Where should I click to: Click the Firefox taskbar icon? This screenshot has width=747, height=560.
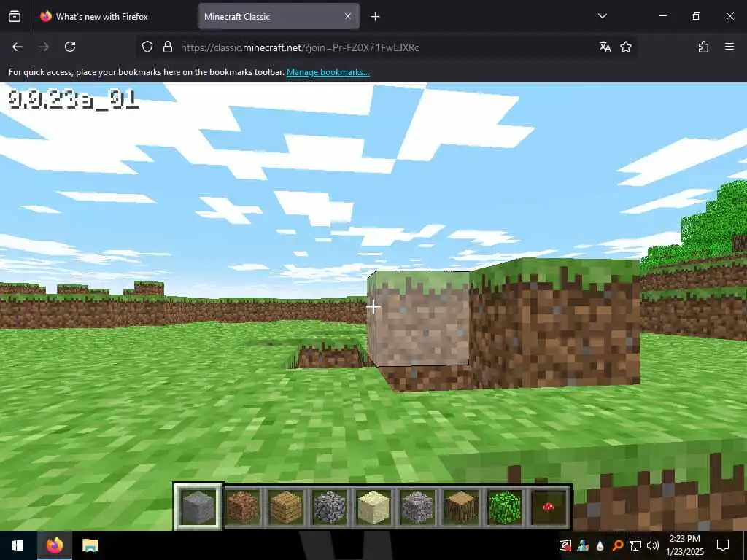coord(55,545)
